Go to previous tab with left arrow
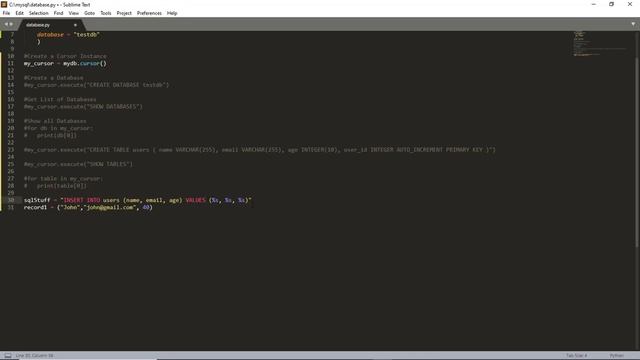The image size is (640, 360). point(6,24)
